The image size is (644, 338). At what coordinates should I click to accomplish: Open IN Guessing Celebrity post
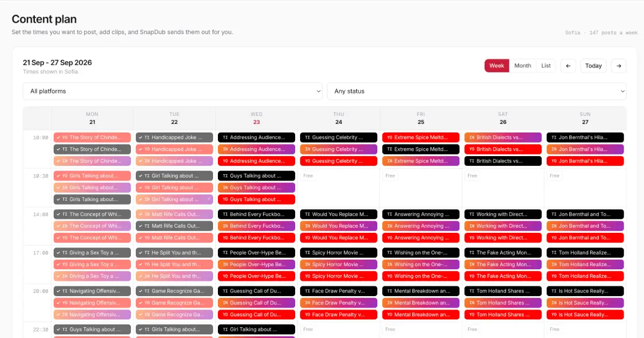[339, 149]
